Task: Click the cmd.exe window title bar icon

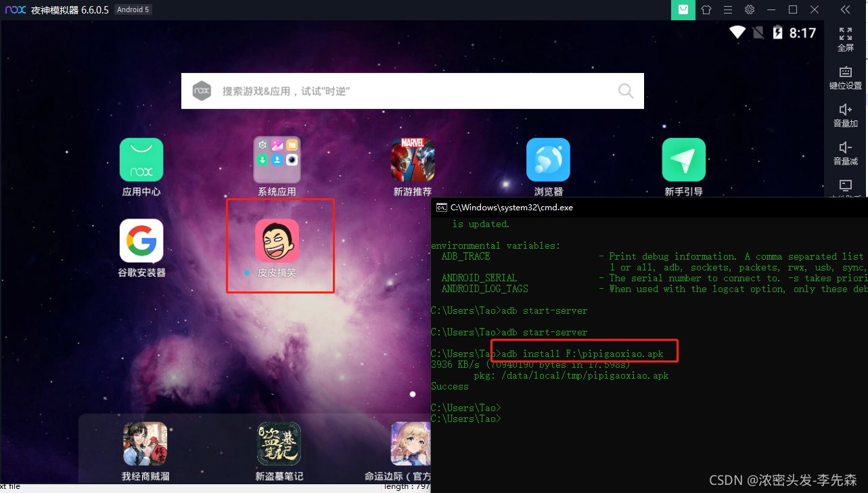Action: (442, 208)
